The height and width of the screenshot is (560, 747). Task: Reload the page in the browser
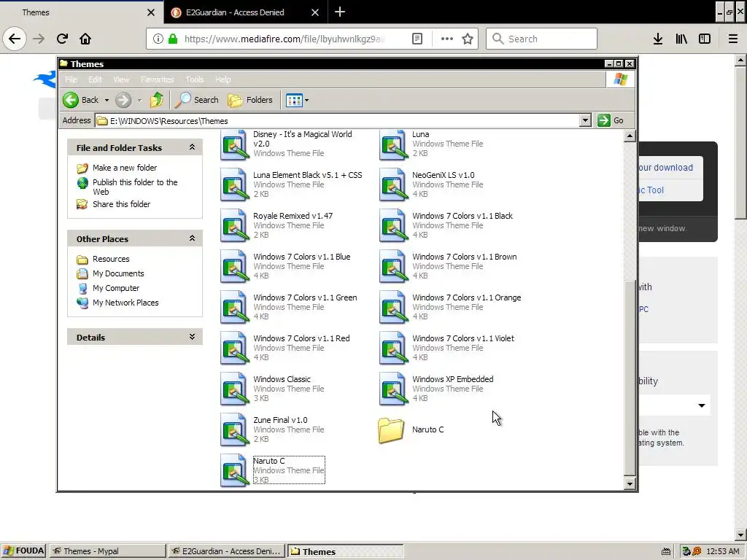[x=62, y=39]
